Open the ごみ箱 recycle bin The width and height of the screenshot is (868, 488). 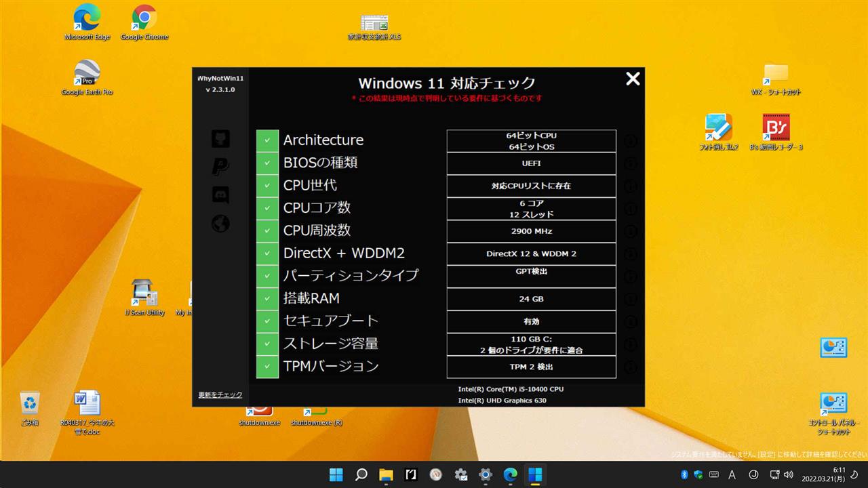29,408
